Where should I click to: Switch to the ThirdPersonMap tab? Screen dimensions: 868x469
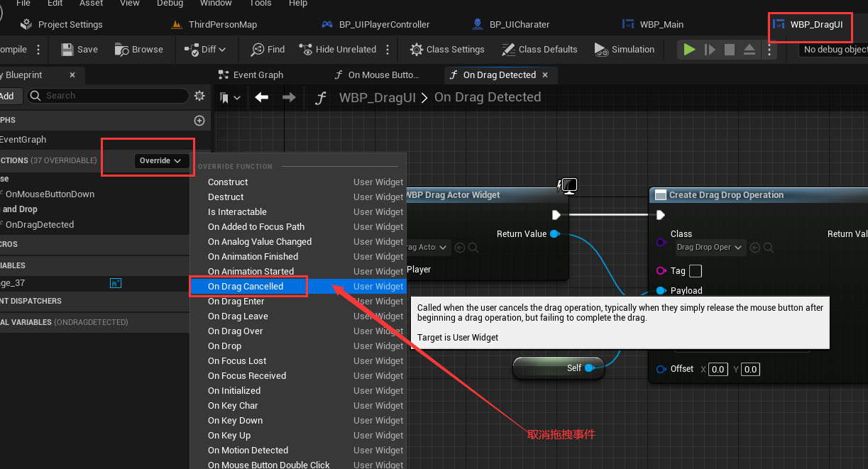(x=215, y=24)
